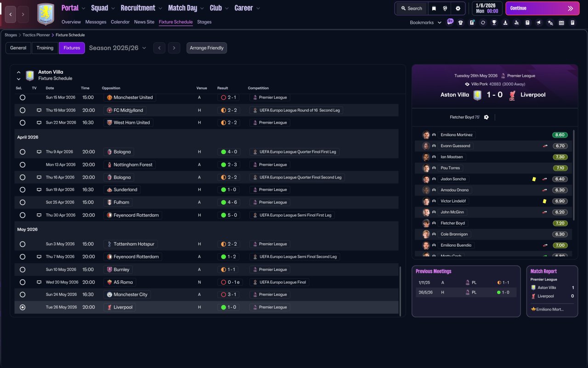
Task: Select the Manchester City fixture radio button
Action: 23,294
